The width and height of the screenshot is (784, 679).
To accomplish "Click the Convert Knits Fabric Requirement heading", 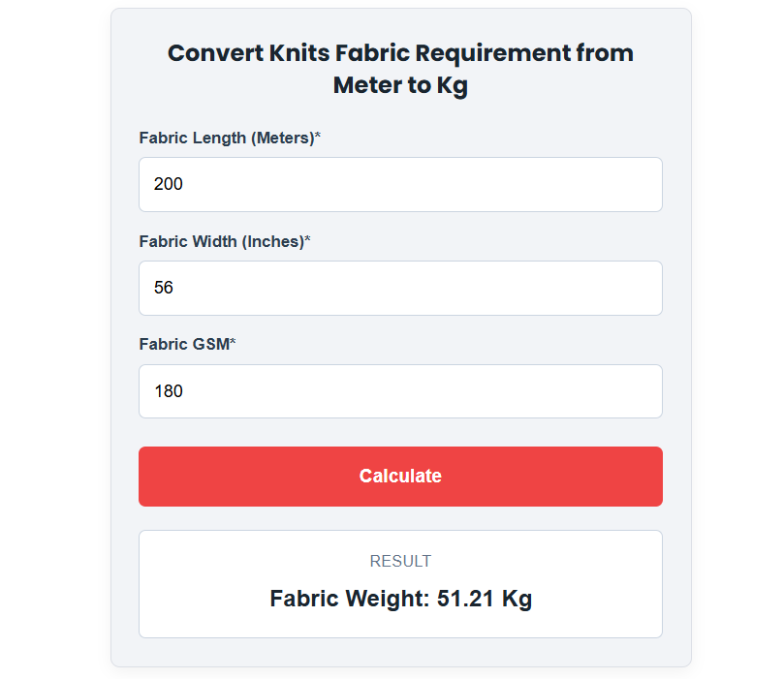I will (x=400, y=69).
